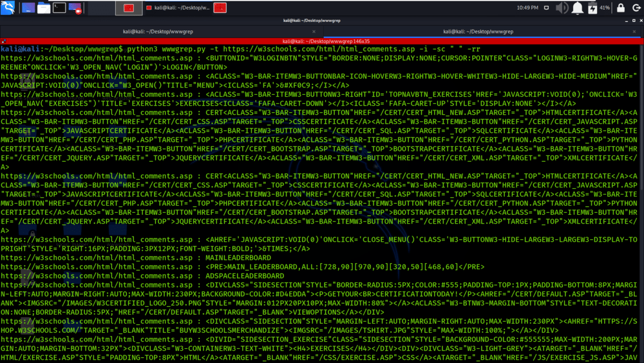Click the ADSPACELEADERBOARD output line

pyautogui.click(x=142, y=276)
